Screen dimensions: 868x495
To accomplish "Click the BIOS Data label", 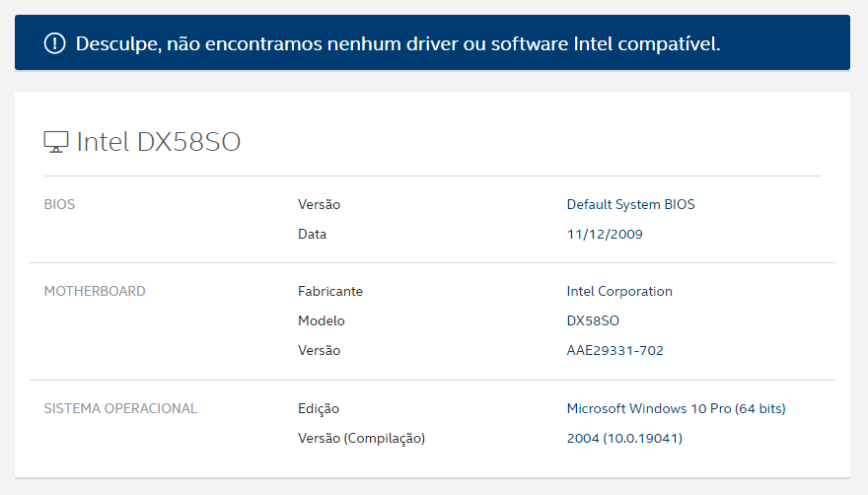I will tap(313, 234).
